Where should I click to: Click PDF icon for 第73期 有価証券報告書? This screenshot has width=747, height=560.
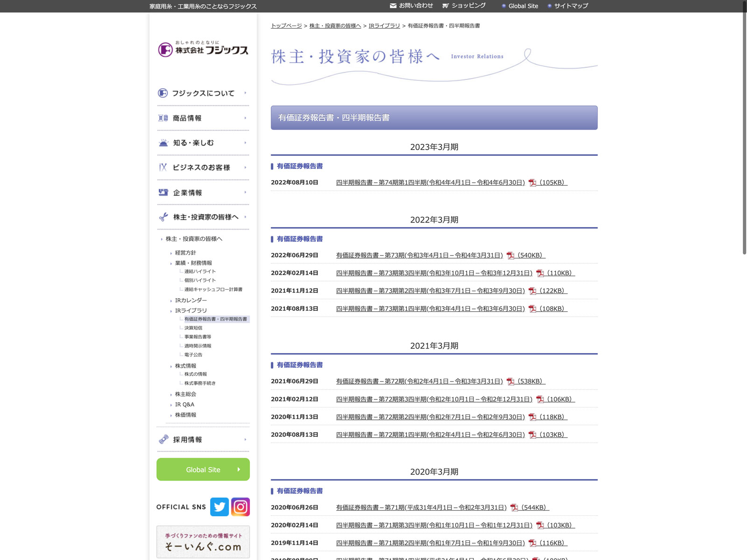point(510,256)
